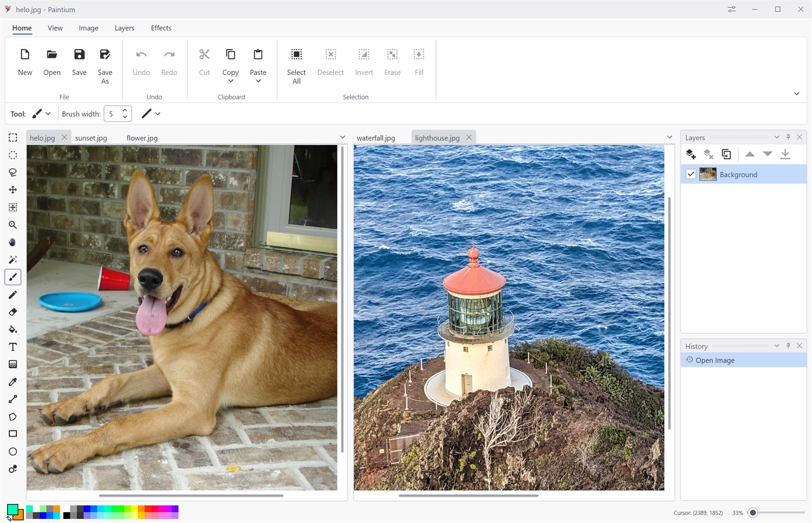Screen dimensions: 812x523
Task: Open the brush stroke style dropdown
Action: click(158, 114)
